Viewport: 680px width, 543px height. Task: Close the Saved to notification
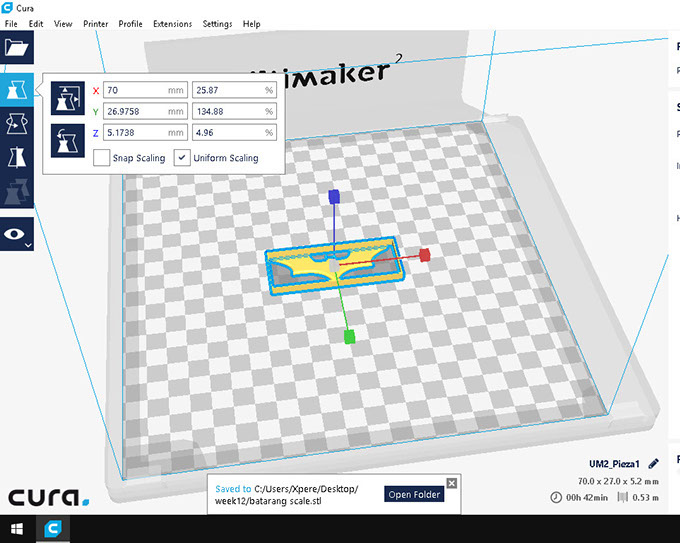451,483
